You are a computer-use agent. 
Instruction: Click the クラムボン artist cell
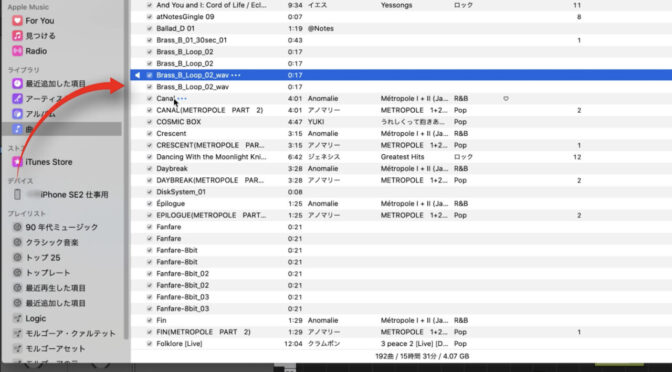(324, 344)
